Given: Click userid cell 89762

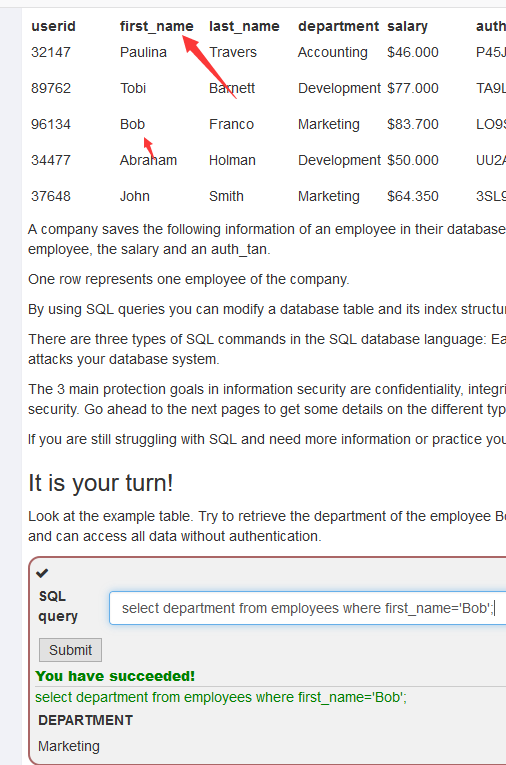Looking at the screenshot, I should [51, 88].
